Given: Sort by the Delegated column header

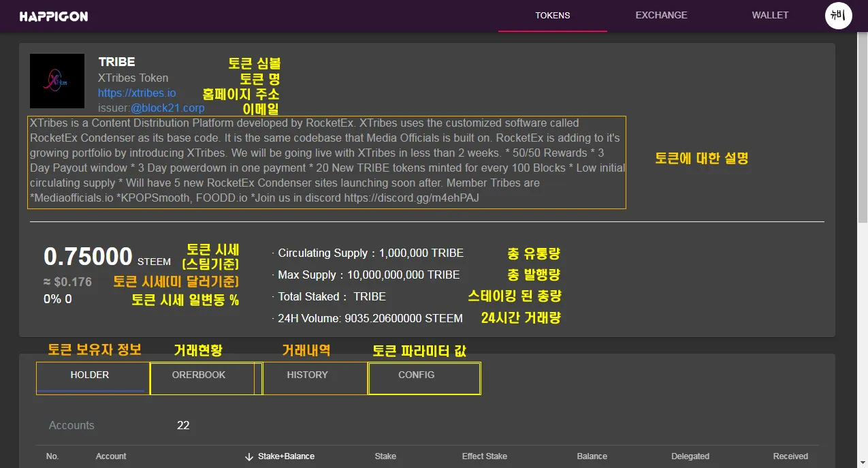Looking at the screenshot, I should tap(690, 456).
